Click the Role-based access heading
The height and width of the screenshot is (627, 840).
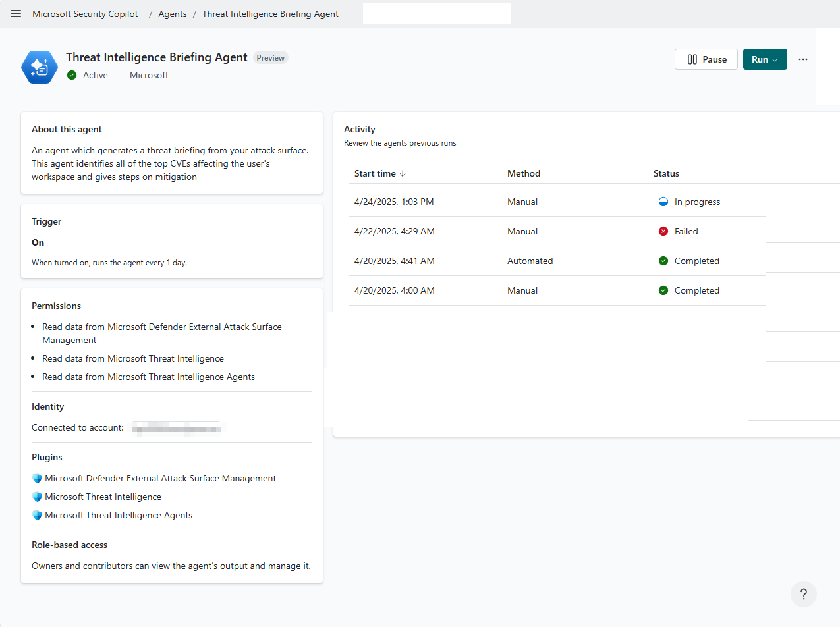point(69,545)
